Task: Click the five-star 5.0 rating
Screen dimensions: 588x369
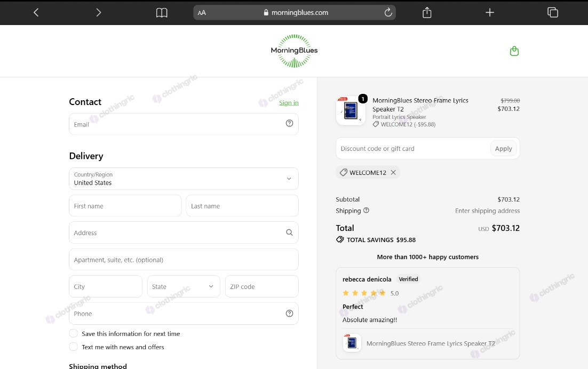Action: (370, 293)
